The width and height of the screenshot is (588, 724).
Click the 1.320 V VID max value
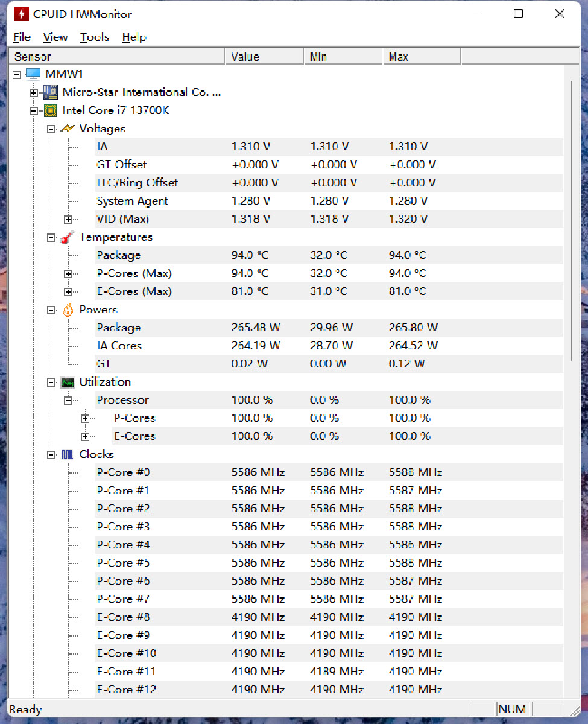(408, 219)
